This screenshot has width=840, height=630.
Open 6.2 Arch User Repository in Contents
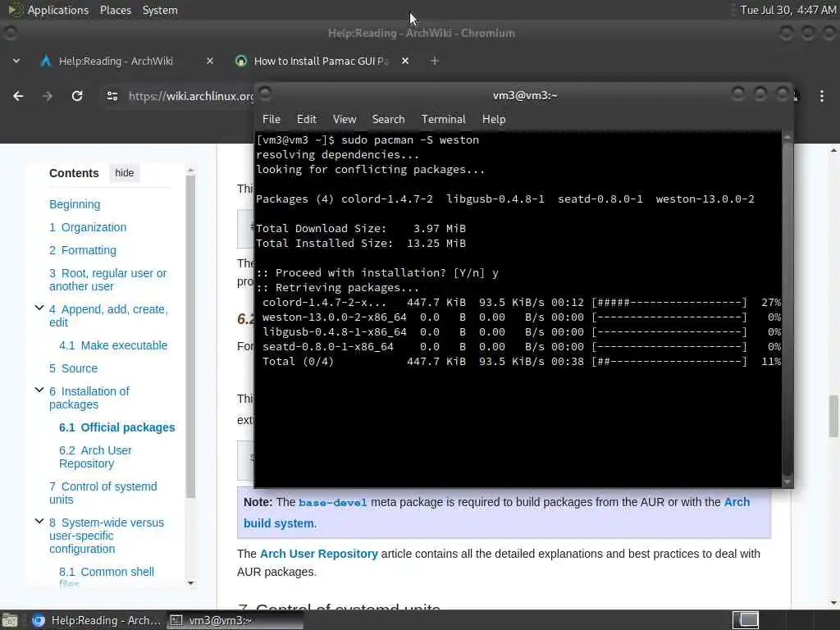point(95,457)
